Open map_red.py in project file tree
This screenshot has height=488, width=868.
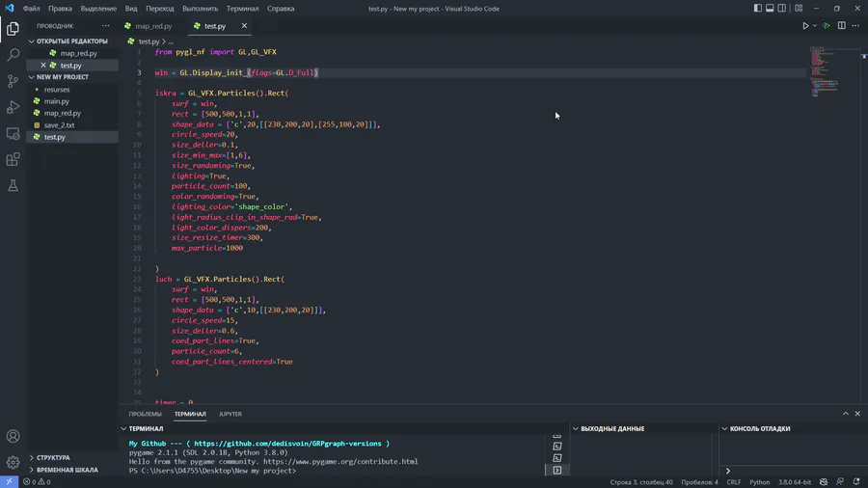[x=62, y=113]
